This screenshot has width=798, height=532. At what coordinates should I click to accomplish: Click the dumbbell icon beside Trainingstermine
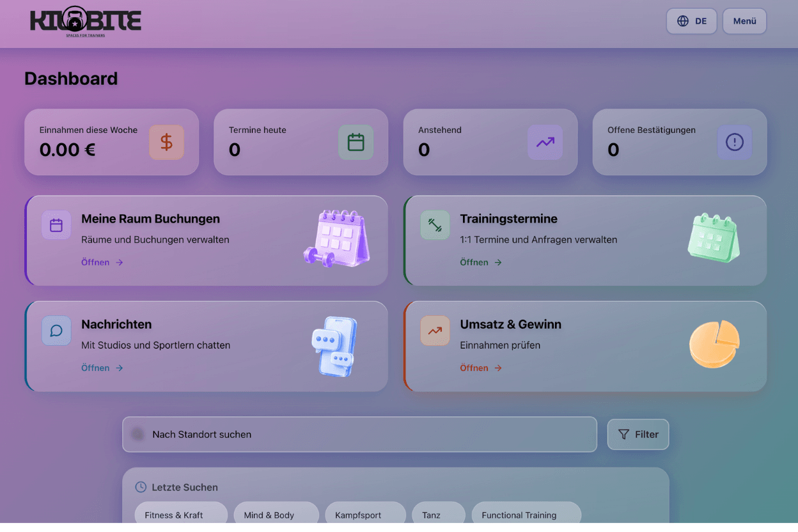point(435,225)
